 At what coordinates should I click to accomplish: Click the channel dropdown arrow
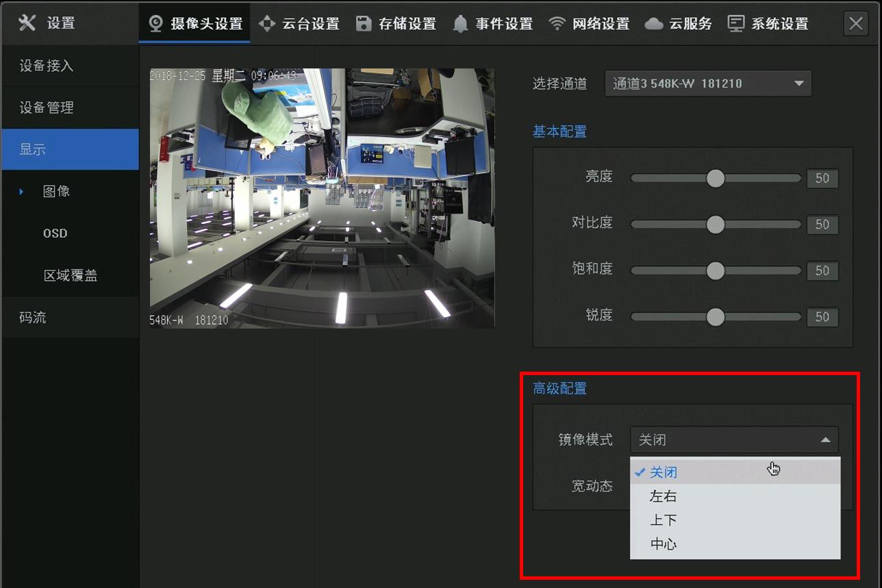tap(798, 84)
